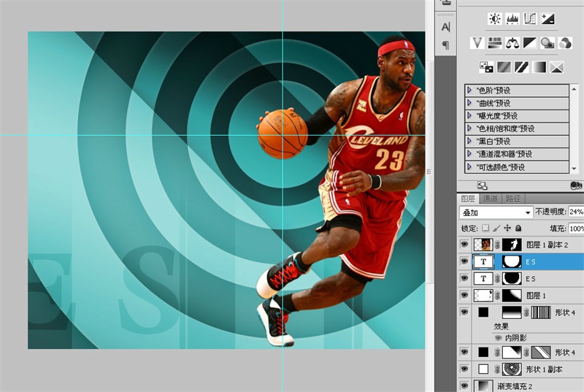Open the Character panel icon
The height and width of the screenshot is (392, 584).
click(x=446, y=27)
